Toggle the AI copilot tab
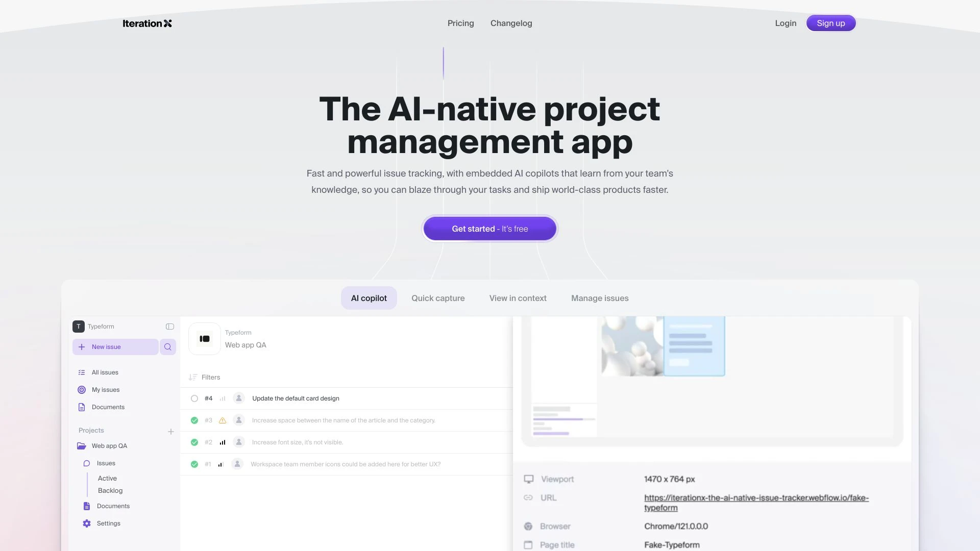 (x=369, y=298)
